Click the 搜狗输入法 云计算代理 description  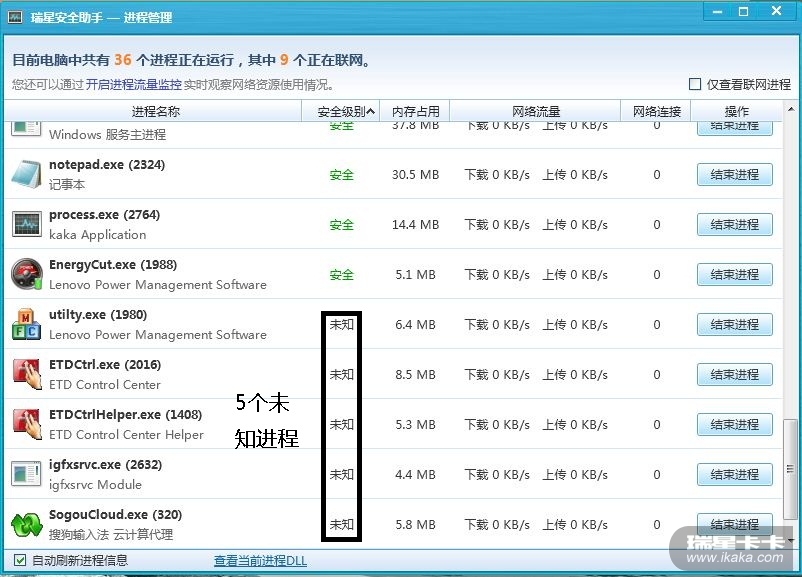pos(111,535)
